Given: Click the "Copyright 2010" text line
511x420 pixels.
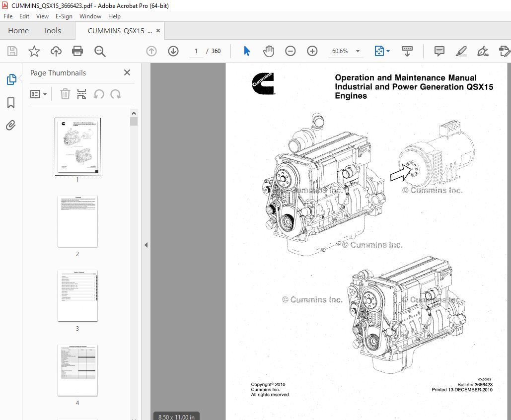Looking at the screenshot, I should [x=268, y=384].
